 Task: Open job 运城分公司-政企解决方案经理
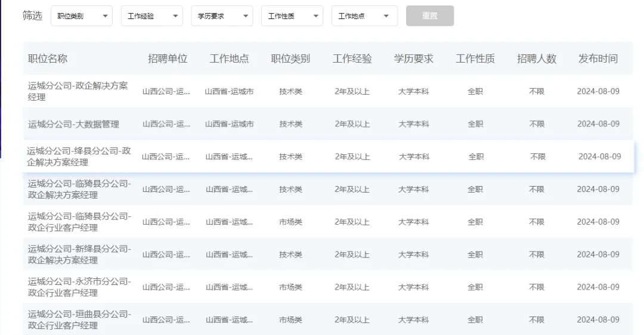[x=78, y=91]
